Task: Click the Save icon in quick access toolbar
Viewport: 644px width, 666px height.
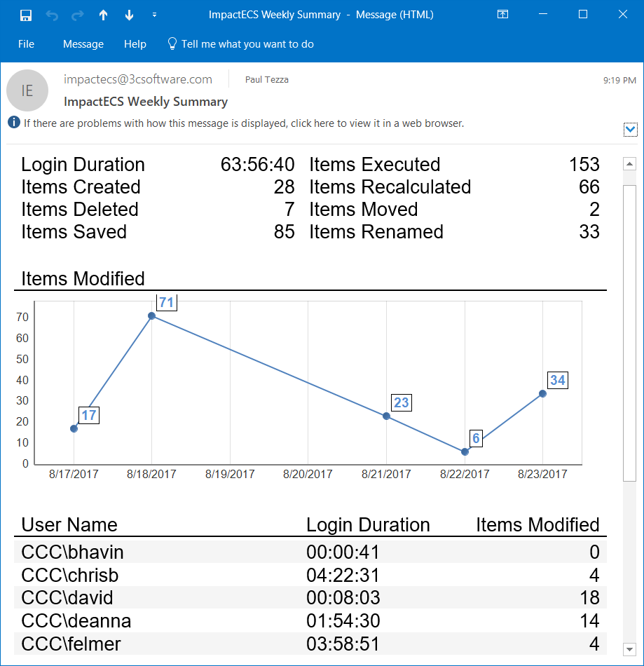Action: point(26,15)
